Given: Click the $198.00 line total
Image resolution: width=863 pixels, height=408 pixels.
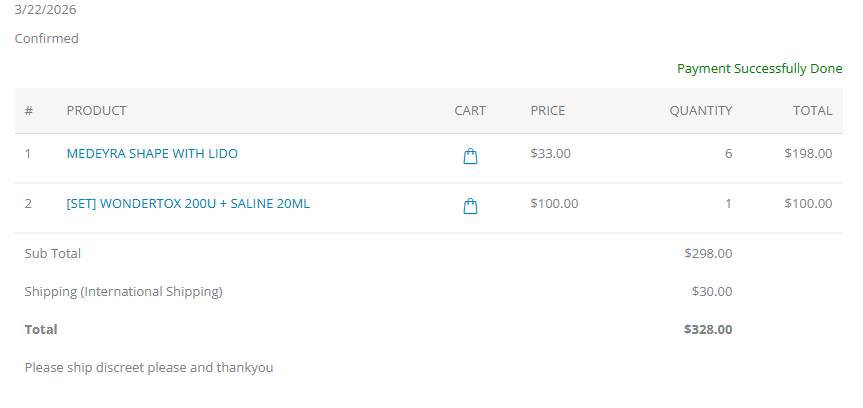Looking at the screenshot, I should (808, 154).
